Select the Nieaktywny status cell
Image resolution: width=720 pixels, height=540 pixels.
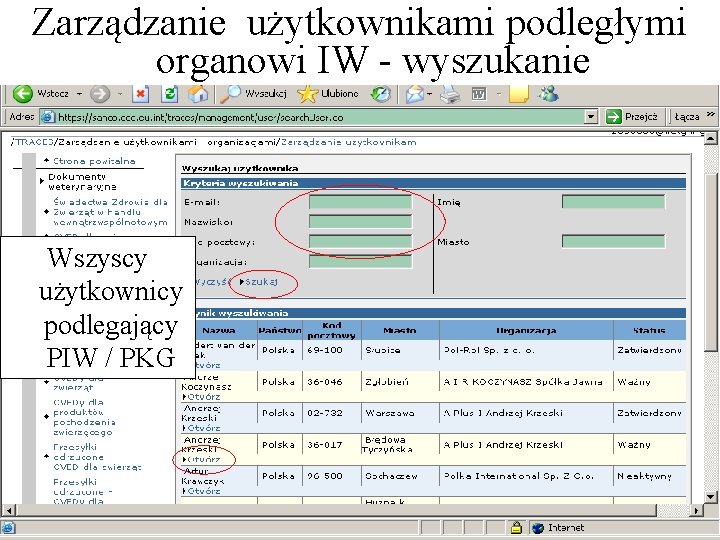[645, 476]
